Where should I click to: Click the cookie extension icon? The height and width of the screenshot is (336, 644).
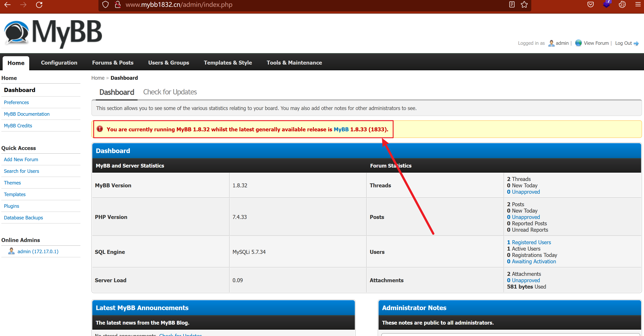[622, 5]
